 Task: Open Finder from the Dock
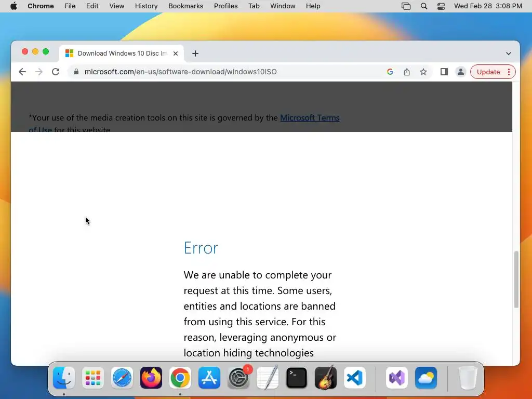64,378
